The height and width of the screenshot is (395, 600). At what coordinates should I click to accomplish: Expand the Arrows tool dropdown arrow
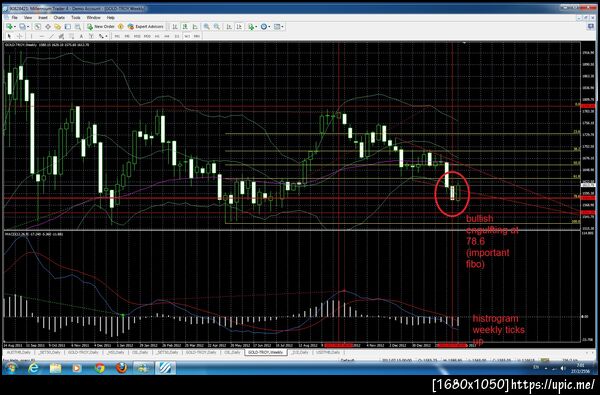coord(106,36)
